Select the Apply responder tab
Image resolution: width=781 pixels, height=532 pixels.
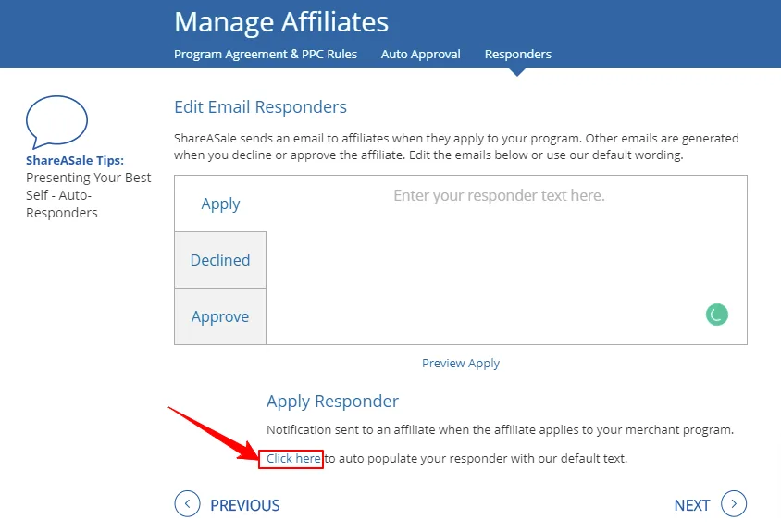tap(220, 204)
